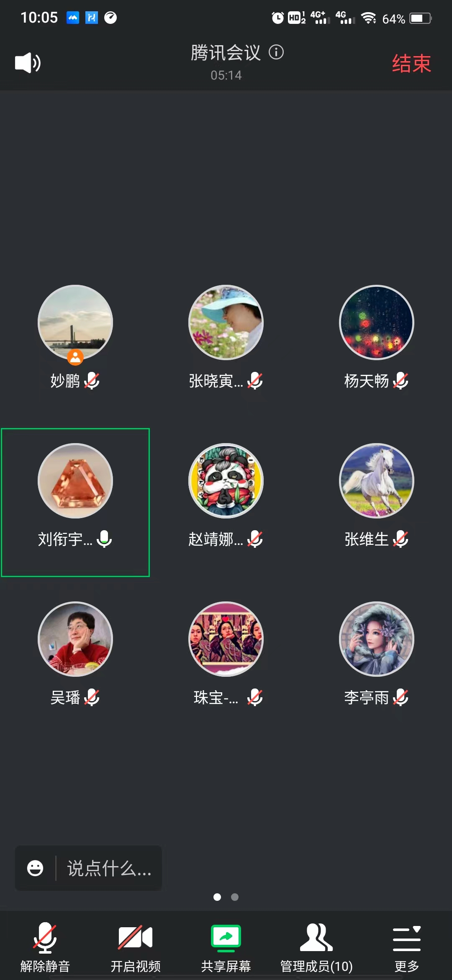Select 赵靖娜's panda avatar

pos(226,481)
